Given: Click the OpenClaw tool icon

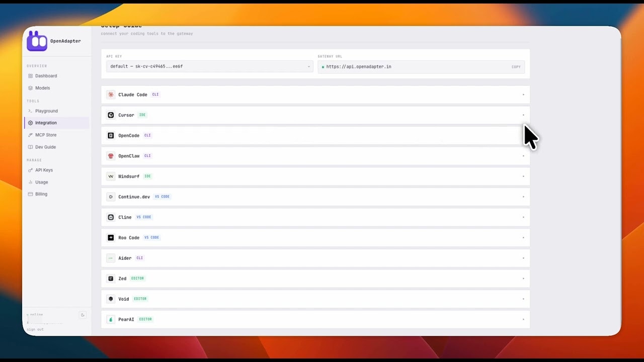Looking at the screenshot, I should [x=111, y=156].
